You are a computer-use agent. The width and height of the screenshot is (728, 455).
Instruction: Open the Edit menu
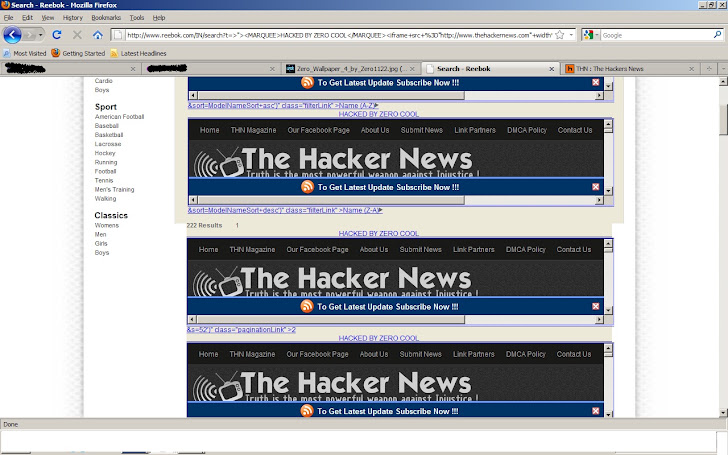click(x=27, y=18)
